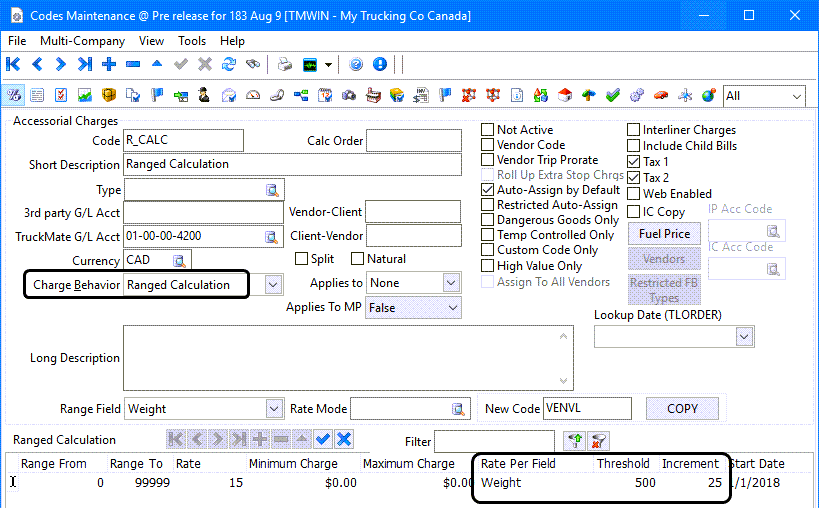Image resolution: width=819 pixels, height=508 pixels.
Task: Open the Multi-Company menu
Action: 82,41
